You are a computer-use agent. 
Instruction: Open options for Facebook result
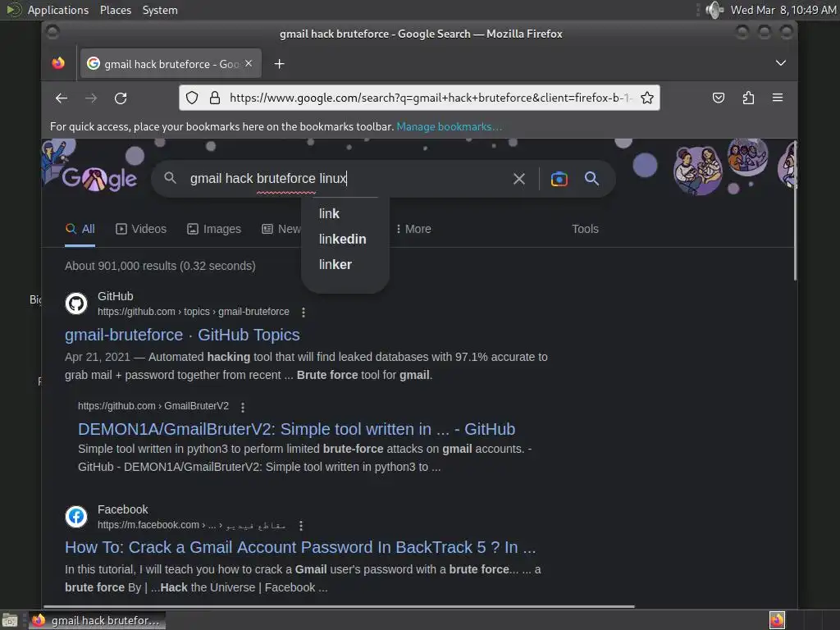pos(301,526)
